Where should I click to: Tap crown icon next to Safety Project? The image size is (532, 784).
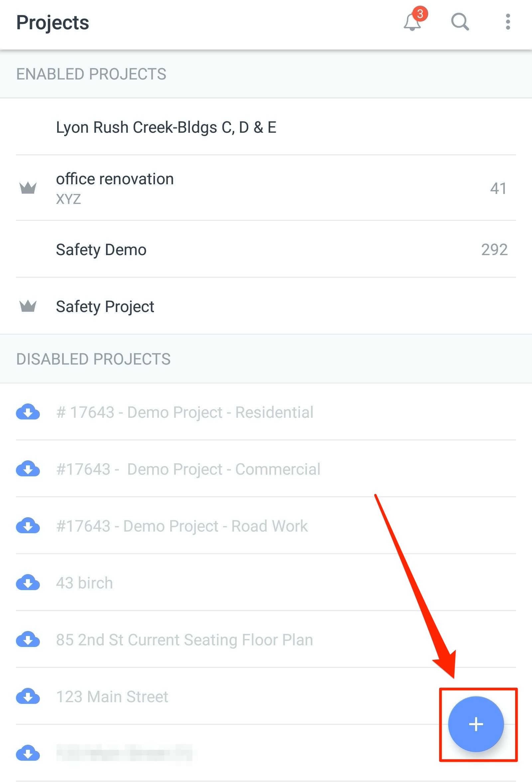tap(28, 306)
